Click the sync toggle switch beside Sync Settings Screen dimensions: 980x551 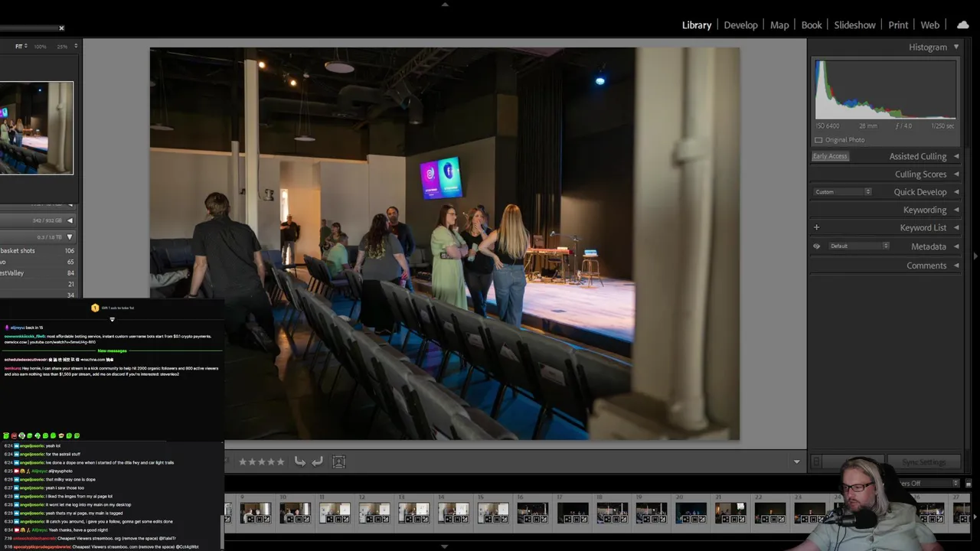816,462
